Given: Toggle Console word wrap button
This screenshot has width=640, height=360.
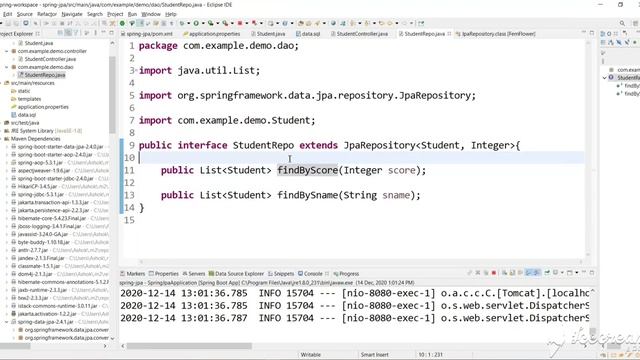Looking at the screenshot, I should click(x=520, y=273).
